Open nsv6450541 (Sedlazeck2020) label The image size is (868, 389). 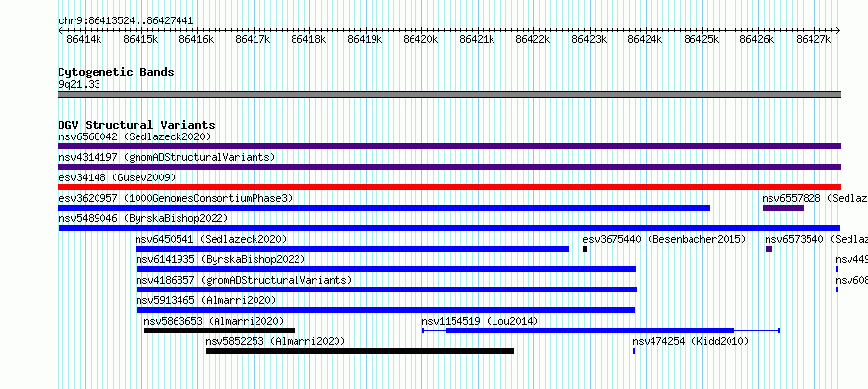tap(211, 239)
